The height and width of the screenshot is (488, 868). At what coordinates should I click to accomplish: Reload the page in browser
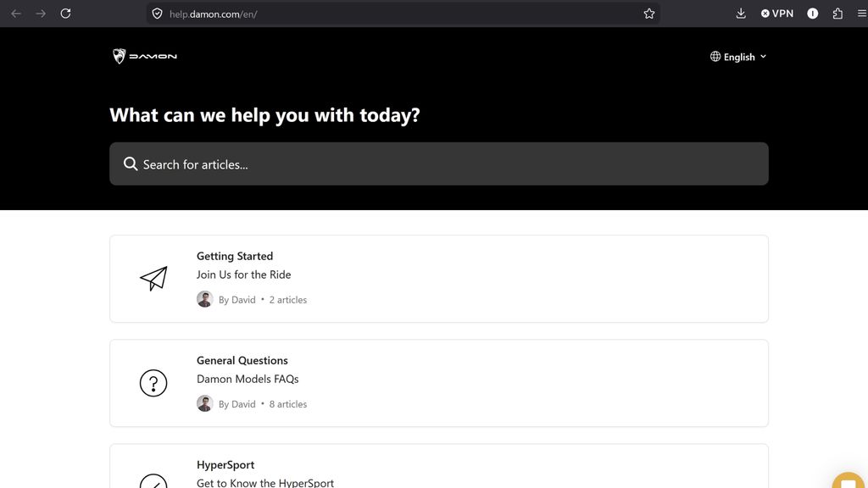65,14
